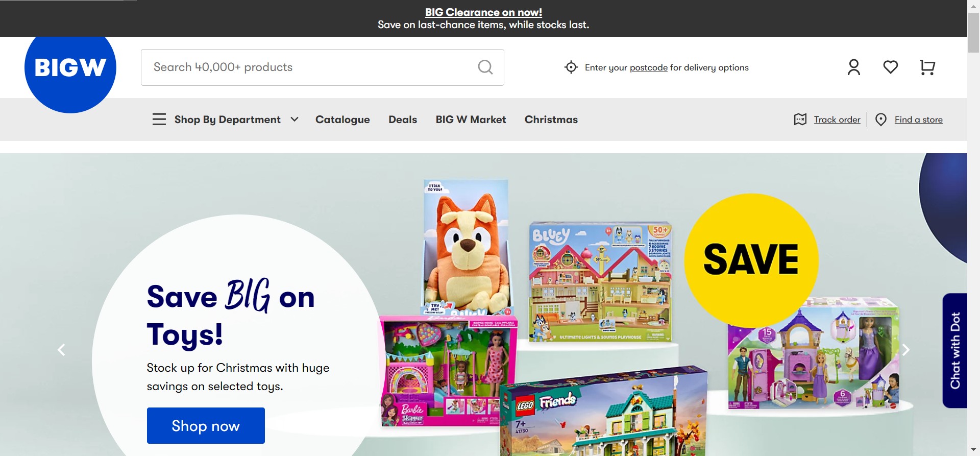980x456 pixels.
Task: Go to previous carousel slide
Action: [x=61, y=350]
